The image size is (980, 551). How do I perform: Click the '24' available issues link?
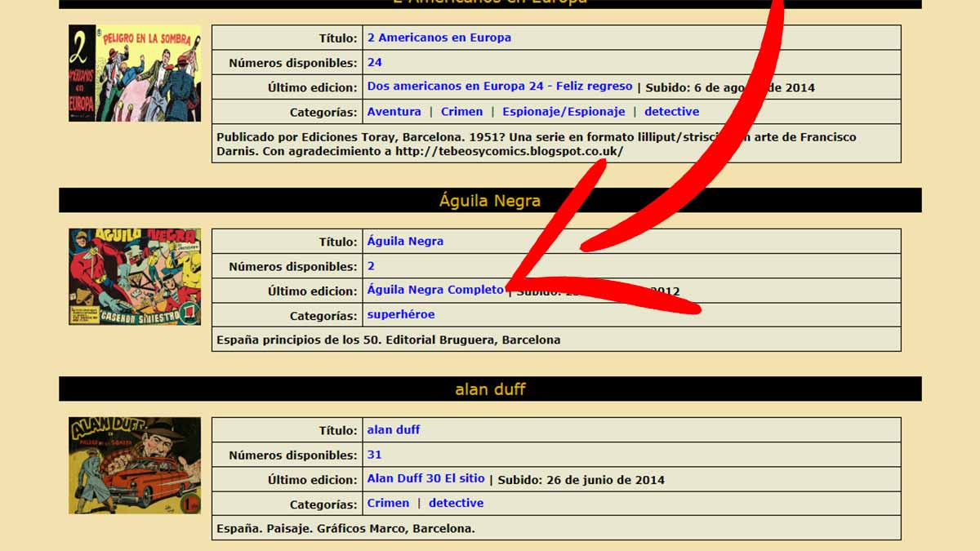(374, 62)
